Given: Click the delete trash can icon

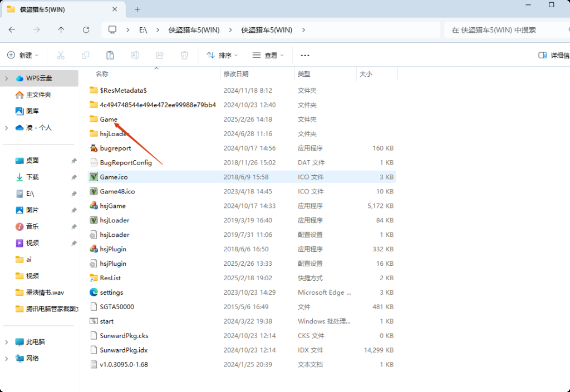Looking at the screenshot, I should point(184,55).
